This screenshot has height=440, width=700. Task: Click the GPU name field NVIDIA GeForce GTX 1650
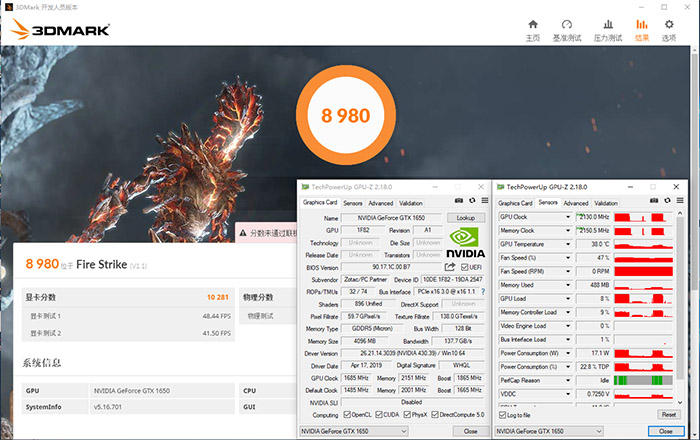point(391,218)
